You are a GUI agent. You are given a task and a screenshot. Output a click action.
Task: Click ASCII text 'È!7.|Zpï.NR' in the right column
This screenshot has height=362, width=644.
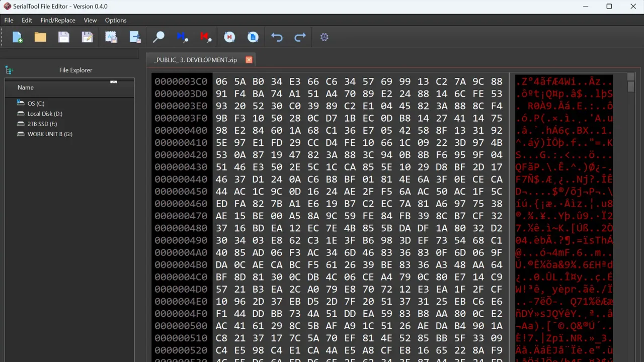[549, 338]
